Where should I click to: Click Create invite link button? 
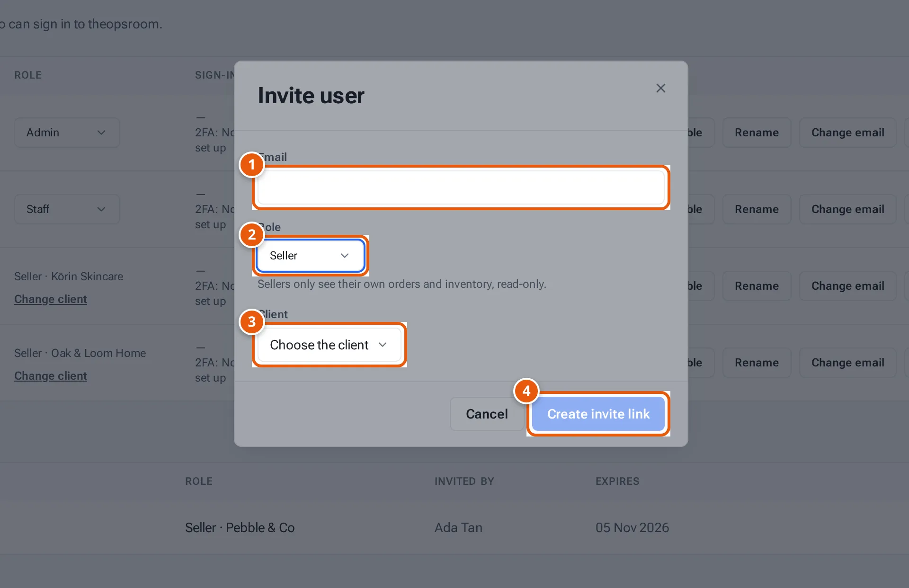(x=598, y=414)
